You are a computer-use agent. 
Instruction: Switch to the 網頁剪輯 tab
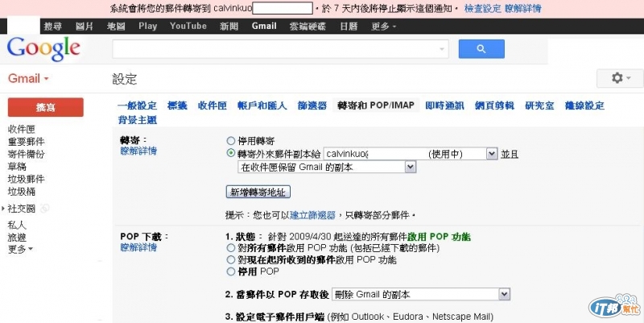point(494,106)
